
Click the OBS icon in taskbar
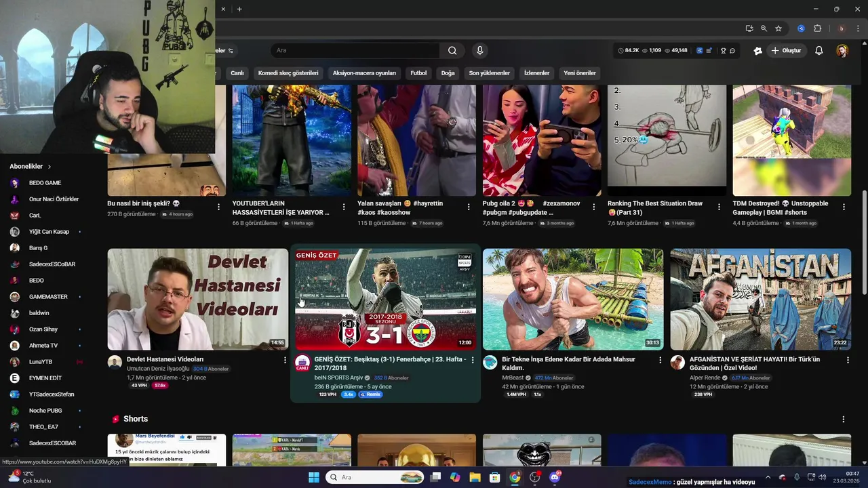tap(535, 477)
